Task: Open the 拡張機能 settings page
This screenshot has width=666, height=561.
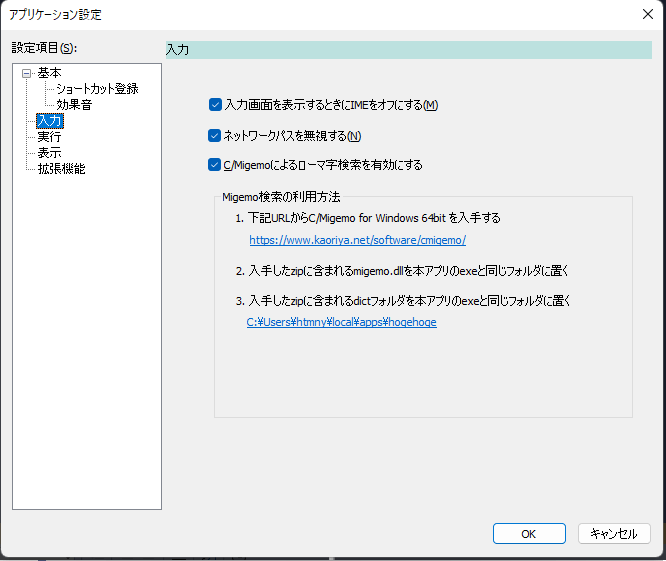Action: point(62,169)
